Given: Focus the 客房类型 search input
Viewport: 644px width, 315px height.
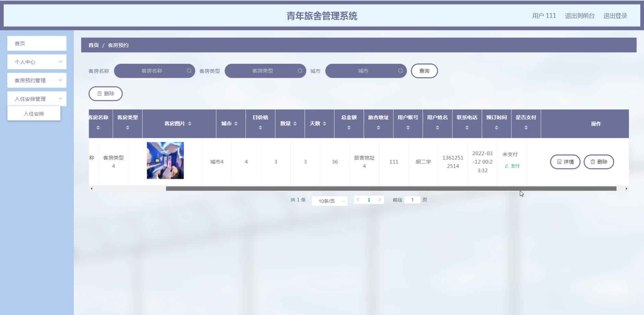Looking at the screenshot, I should click(x=265, y=71).
